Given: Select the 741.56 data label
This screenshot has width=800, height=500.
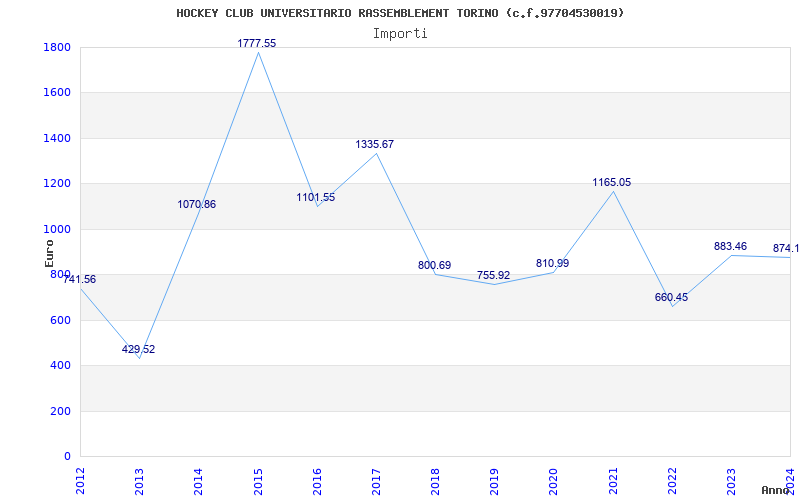Looking at the screenshot, I should (79, 280).
